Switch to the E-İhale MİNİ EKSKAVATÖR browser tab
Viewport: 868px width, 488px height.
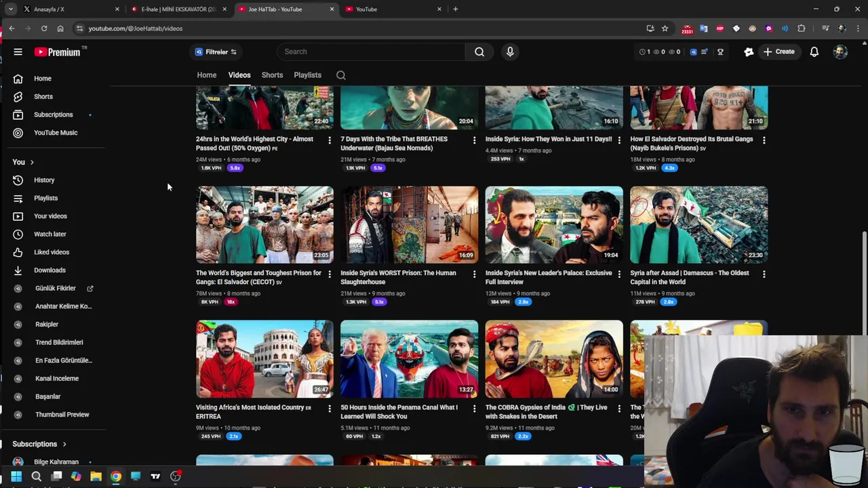pos(178,9)
